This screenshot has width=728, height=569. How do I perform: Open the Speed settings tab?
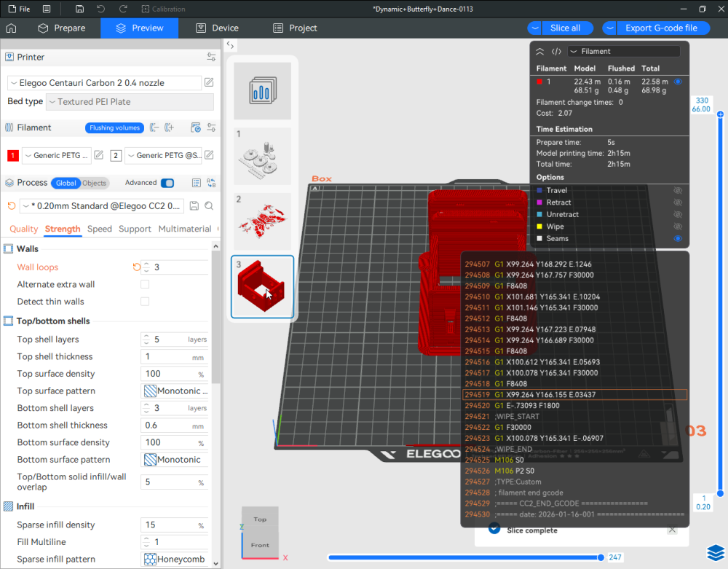[100, 229]
